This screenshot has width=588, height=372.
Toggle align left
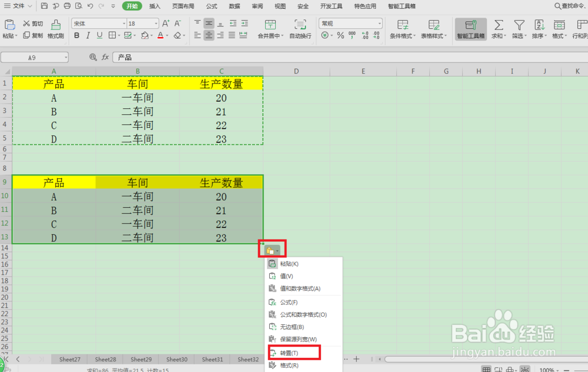click(x=197, y=35)
